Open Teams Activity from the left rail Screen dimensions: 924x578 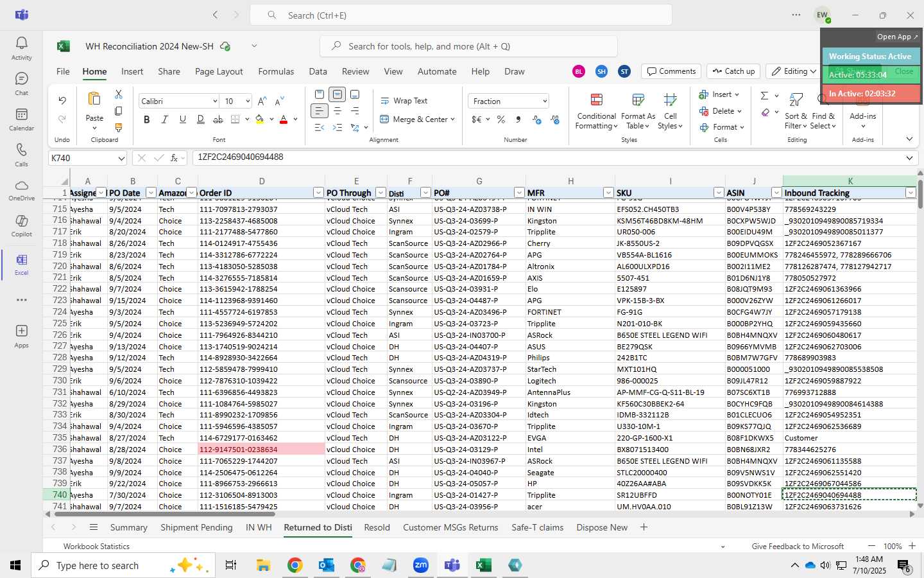[21, 48]
